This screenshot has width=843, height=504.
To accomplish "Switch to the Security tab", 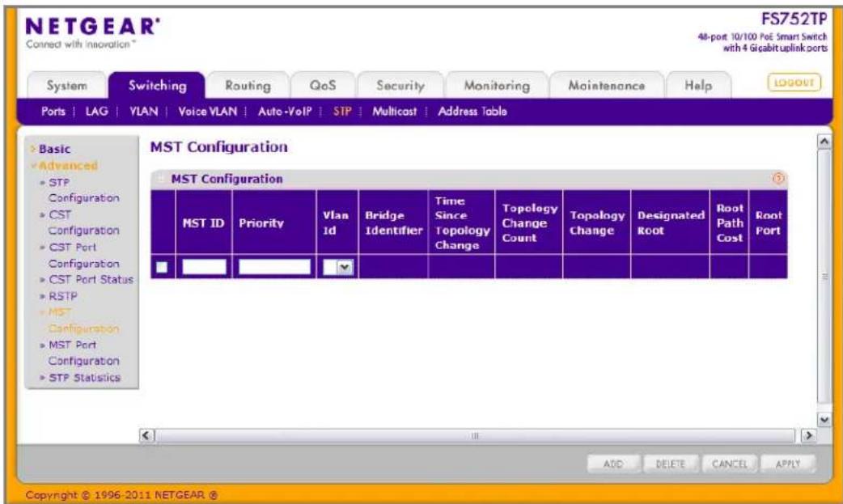I will 400,86.
